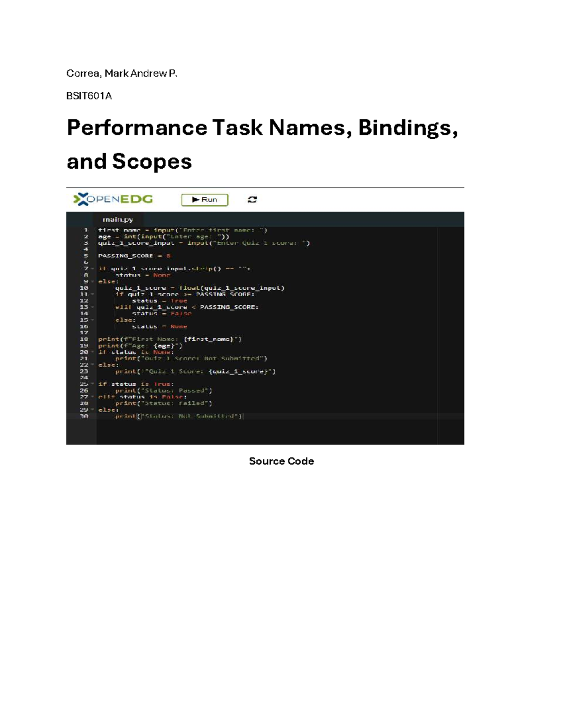Collapse the else block at line 15
563x728 pixels.
pyautogui.click(x=92, y=320)
